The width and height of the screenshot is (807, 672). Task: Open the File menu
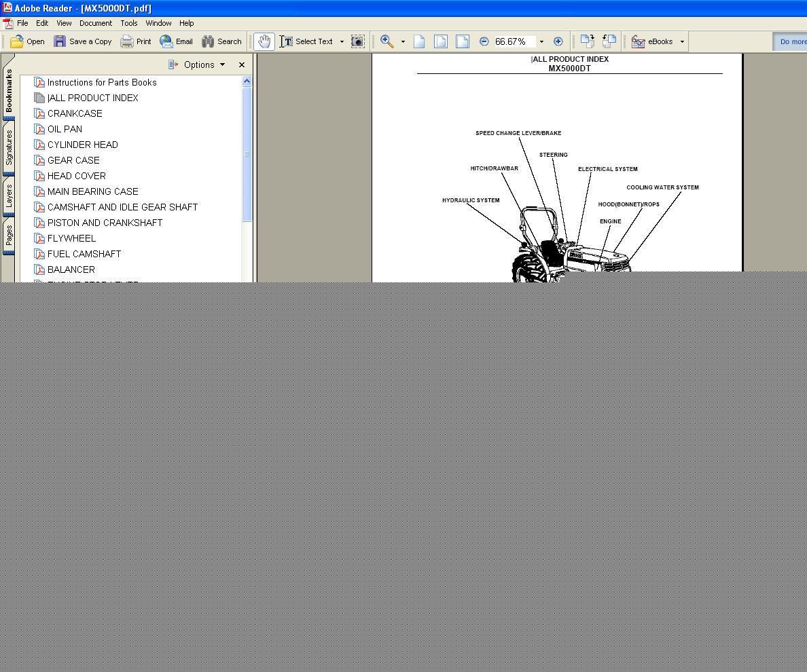22,23
